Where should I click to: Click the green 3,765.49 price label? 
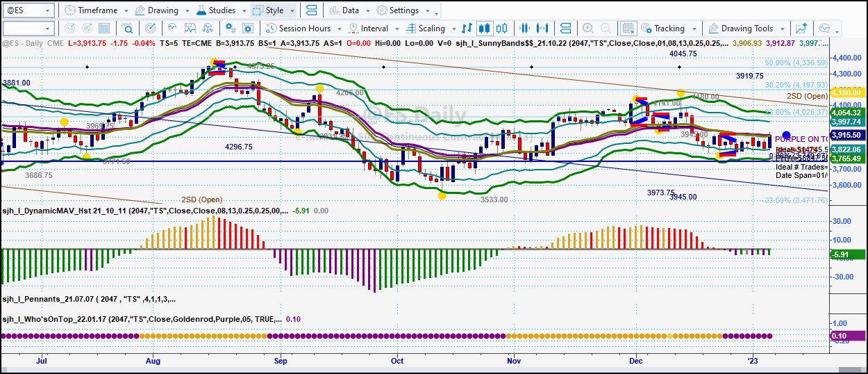(847, 158)
